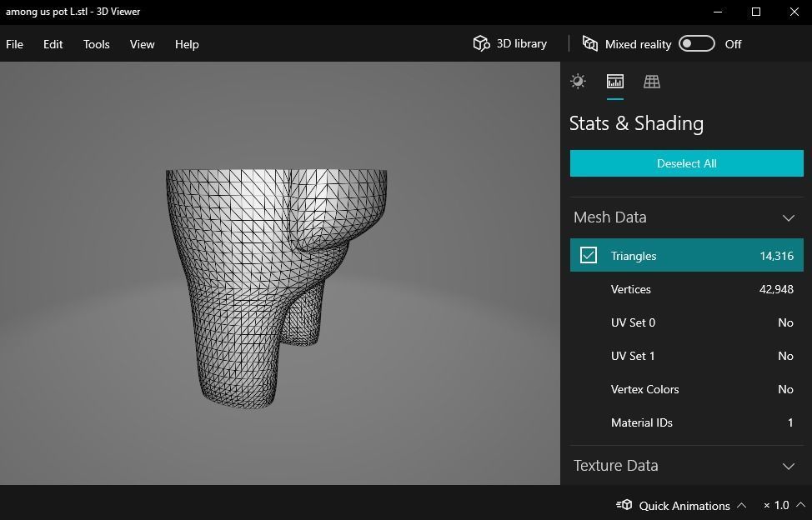Screen dimensions: 812x520
Task: Click the Quick Animations label
Action: click(684, 506)
